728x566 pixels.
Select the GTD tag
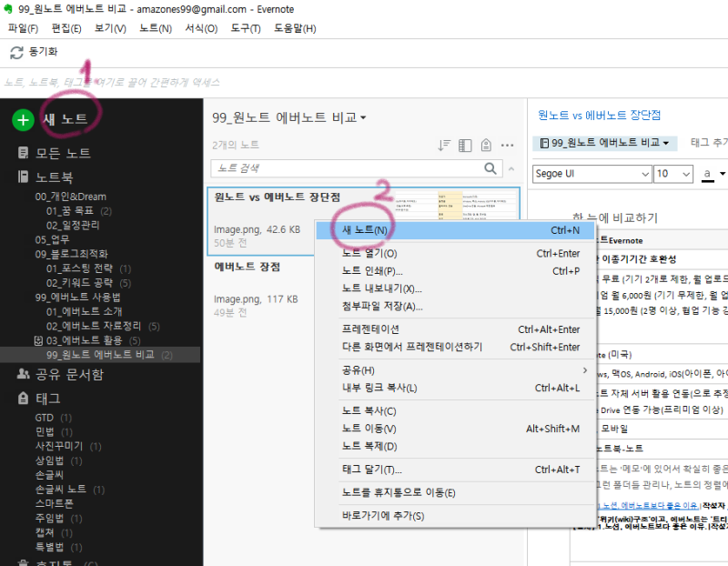[x=44, y=418]
